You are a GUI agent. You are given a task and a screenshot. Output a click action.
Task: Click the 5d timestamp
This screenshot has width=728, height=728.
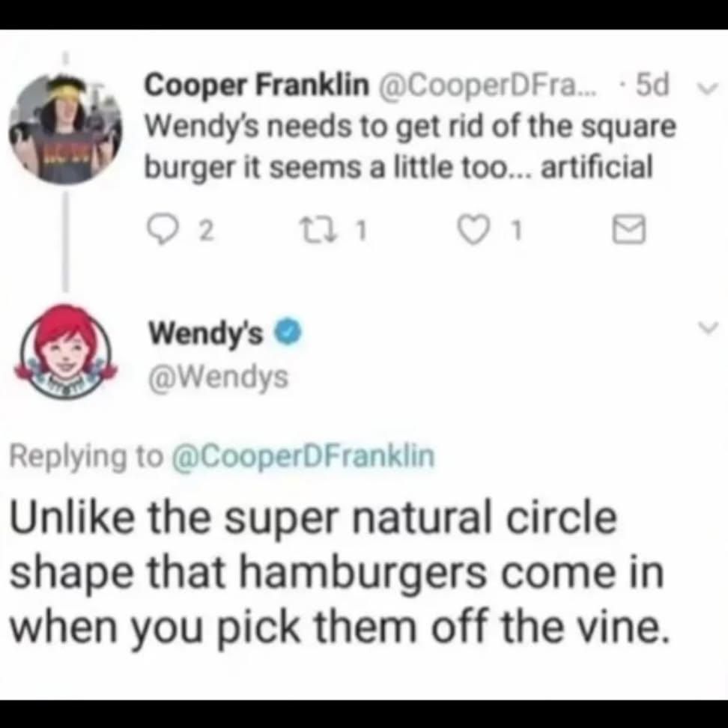[x=652, y=85]
